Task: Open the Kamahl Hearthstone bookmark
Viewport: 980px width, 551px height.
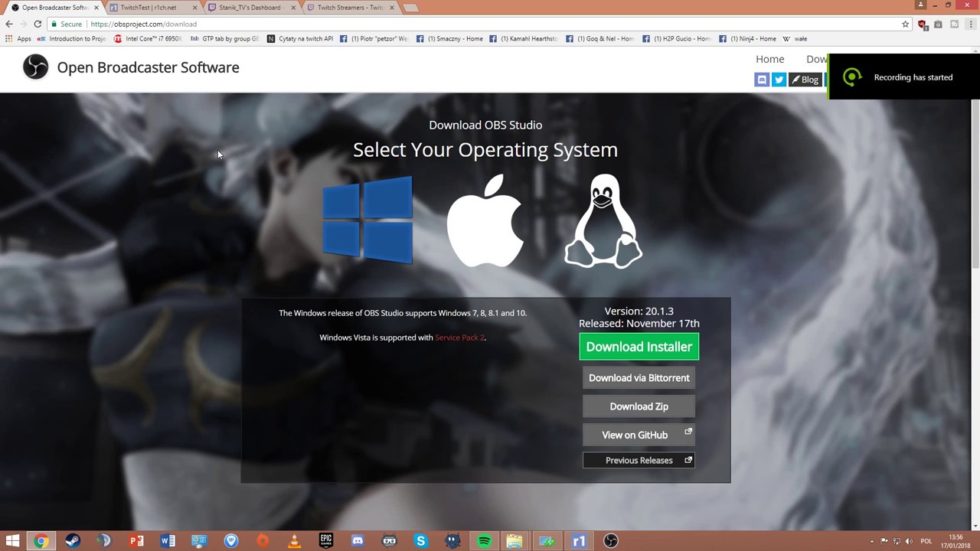Action: [x=525, y=39]
